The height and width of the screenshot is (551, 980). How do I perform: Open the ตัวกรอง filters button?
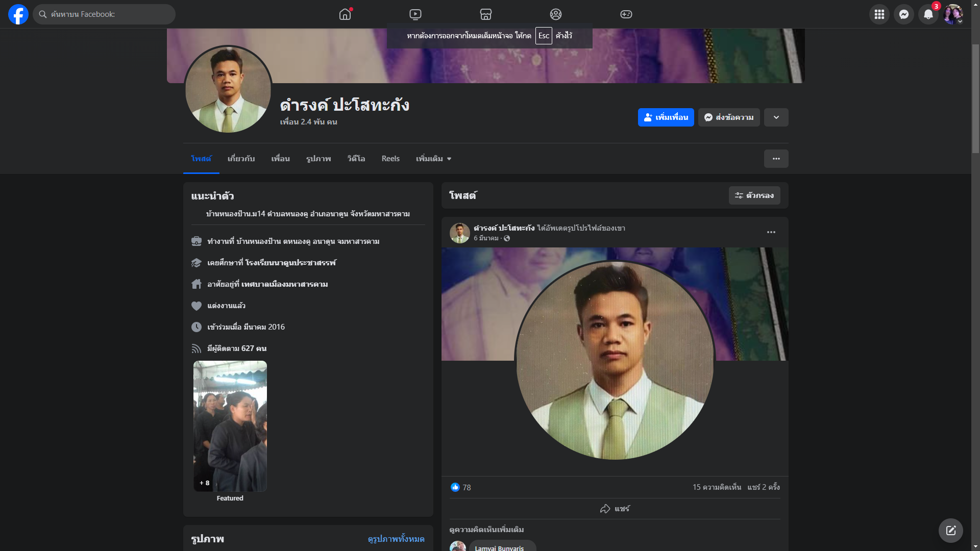754,195
